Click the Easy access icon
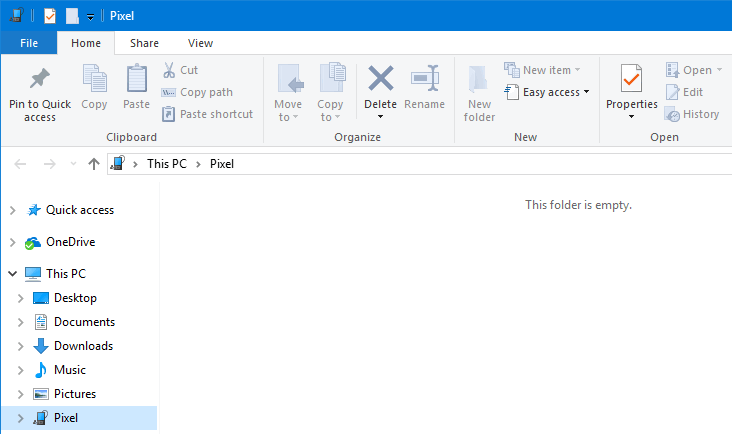This screenshot has width=732, height=434. [x=512, y=92]
